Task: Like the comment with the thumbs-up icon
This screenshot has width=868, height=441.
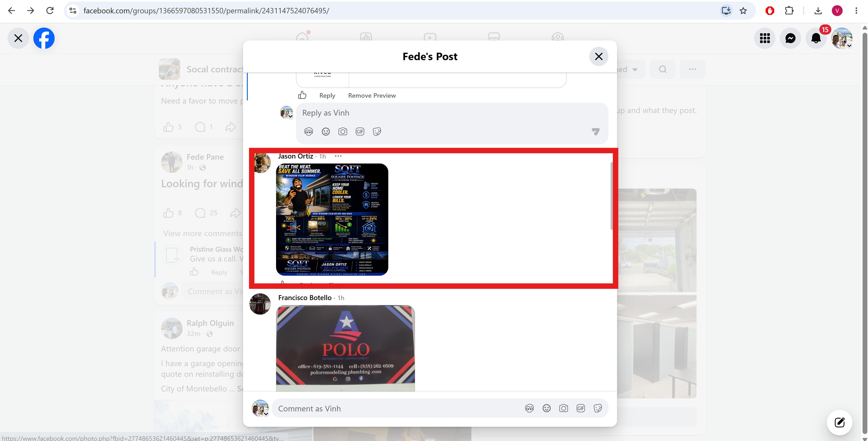Action: click(x=302, y=95)
